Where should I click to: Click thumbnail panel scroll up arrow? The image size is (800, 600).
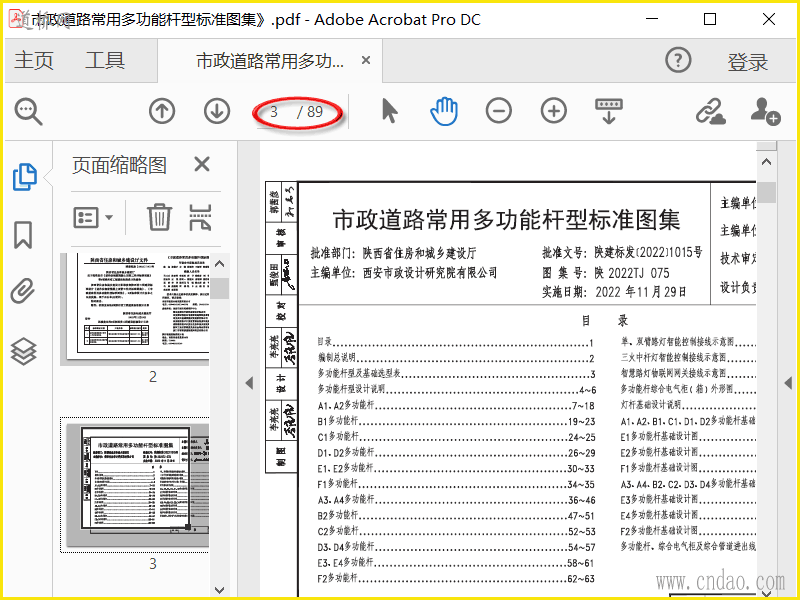[x=220, y=264]
